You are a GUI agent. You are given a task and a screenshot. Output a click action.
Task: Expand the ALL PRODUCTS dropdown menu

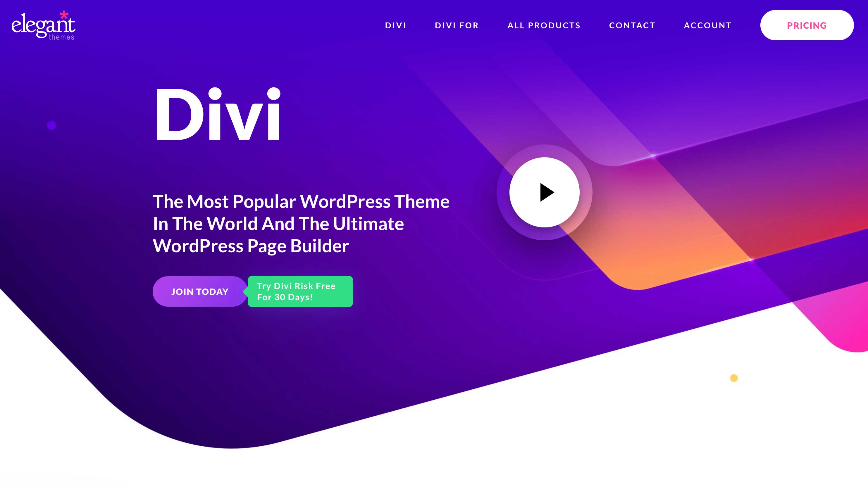click(544, 25)
